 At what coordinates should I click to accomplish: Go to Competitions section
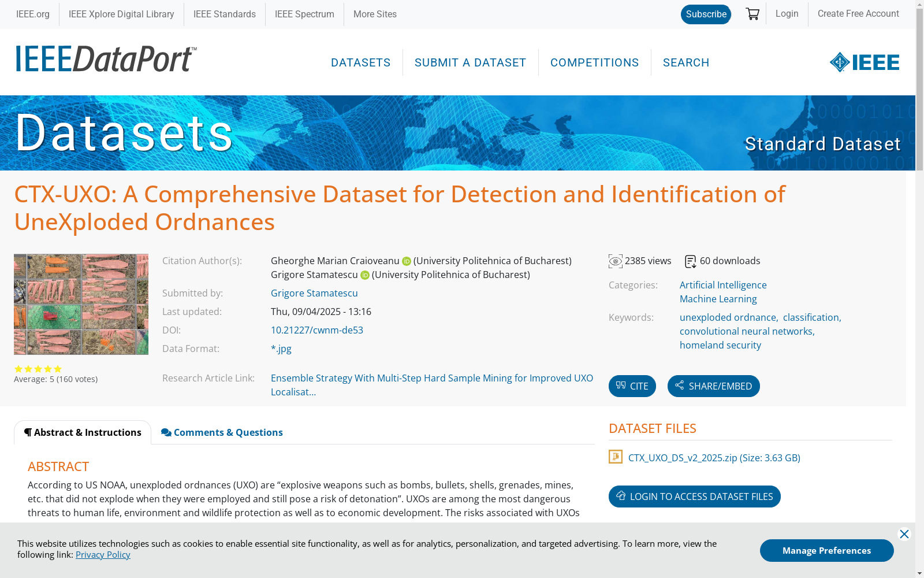point(595,62)
